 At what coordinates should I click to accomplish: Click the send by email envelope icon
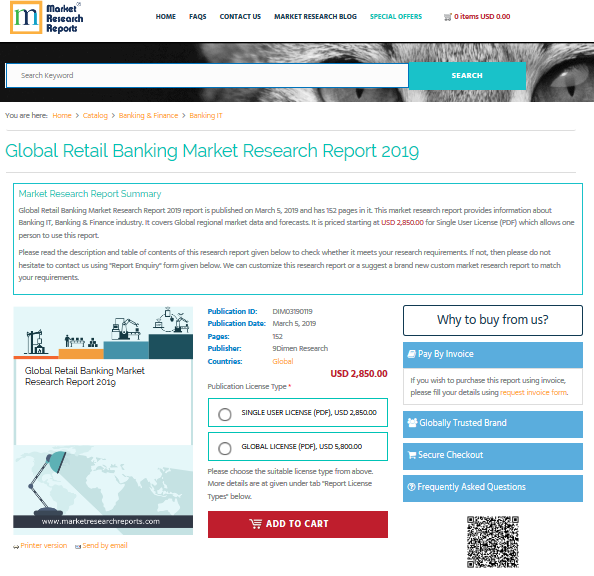[78, 546]
